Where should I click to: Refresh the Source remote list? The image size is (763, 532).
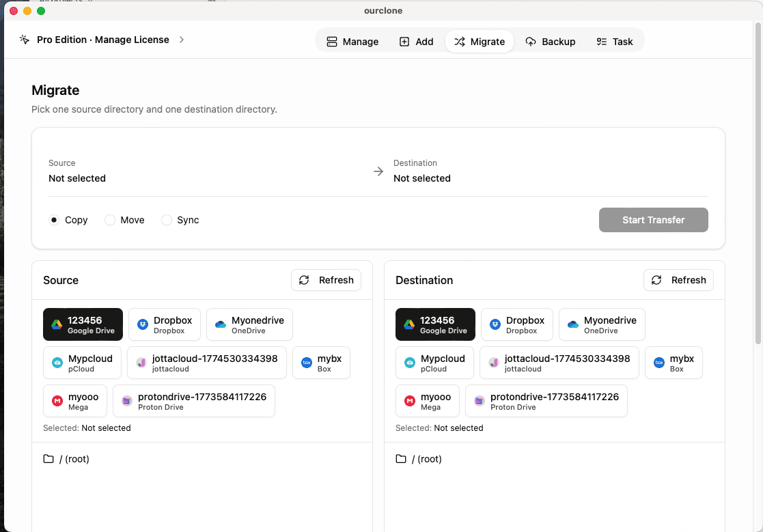[326, 280]
